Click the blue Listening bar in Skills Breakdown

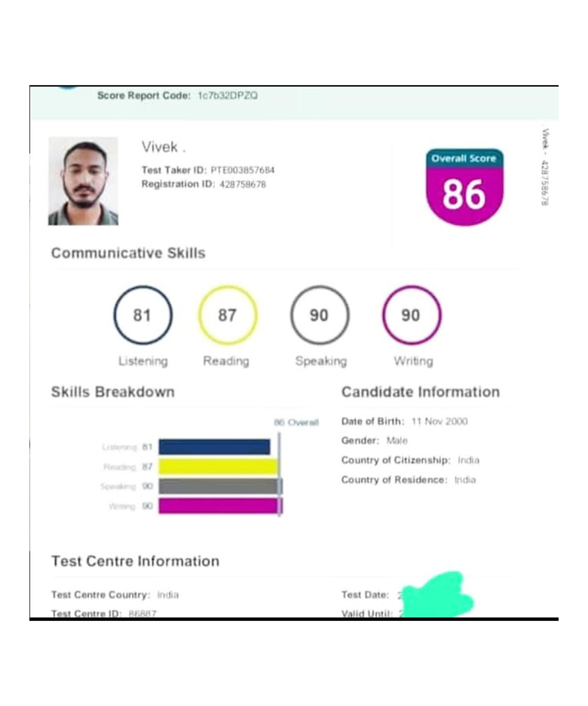(214, 447)
